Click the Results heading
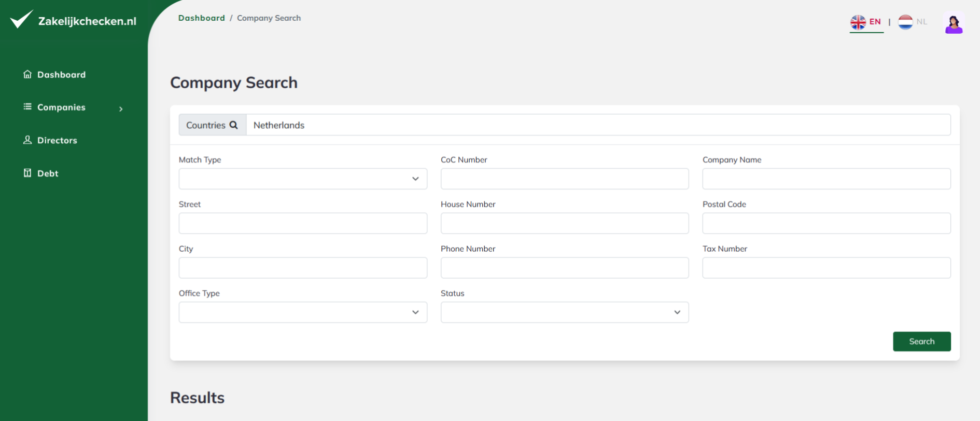The image size is (980, 421). coord(197,398)
